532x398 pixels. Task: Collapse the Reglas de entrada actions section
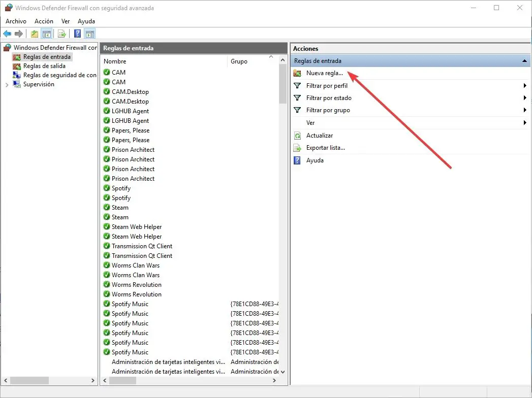524,61
